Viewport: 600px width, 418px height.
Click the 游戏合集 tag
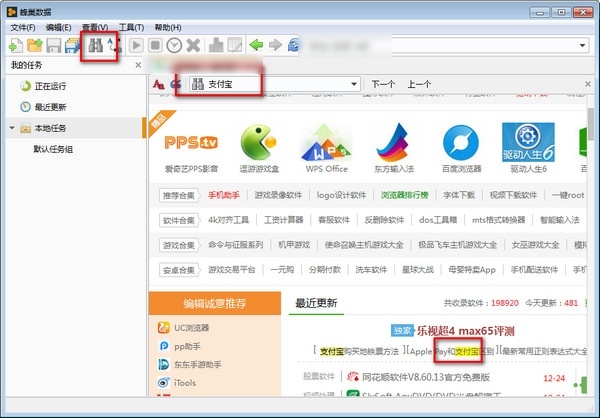tap(178, 245)
